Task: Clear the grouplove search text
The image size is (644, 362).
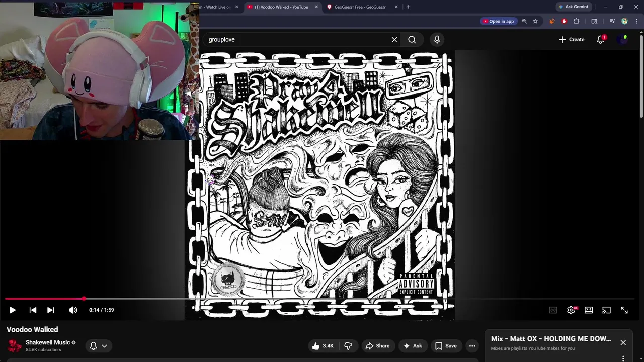Action: click(x=394, y=40)
